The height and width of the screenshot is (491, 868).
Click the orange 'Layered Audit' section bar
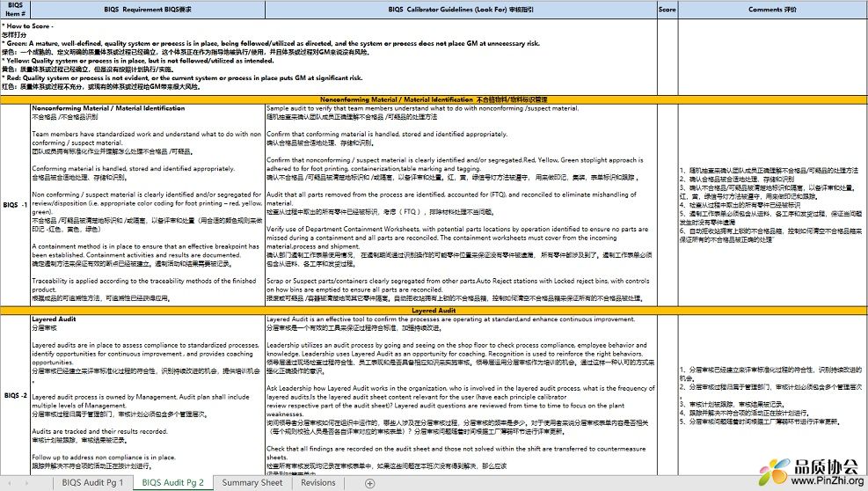[x=434, y=311]
